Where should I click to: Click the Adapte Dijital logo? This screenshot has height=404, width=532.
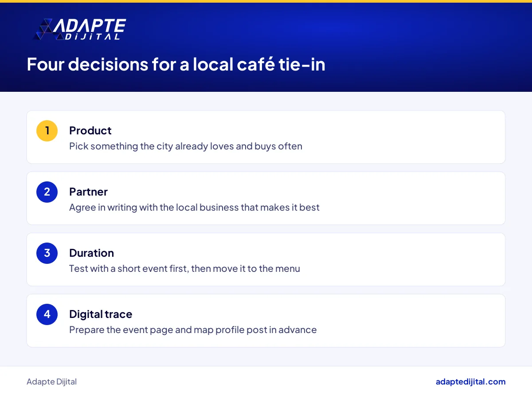(x=80, y=30)
